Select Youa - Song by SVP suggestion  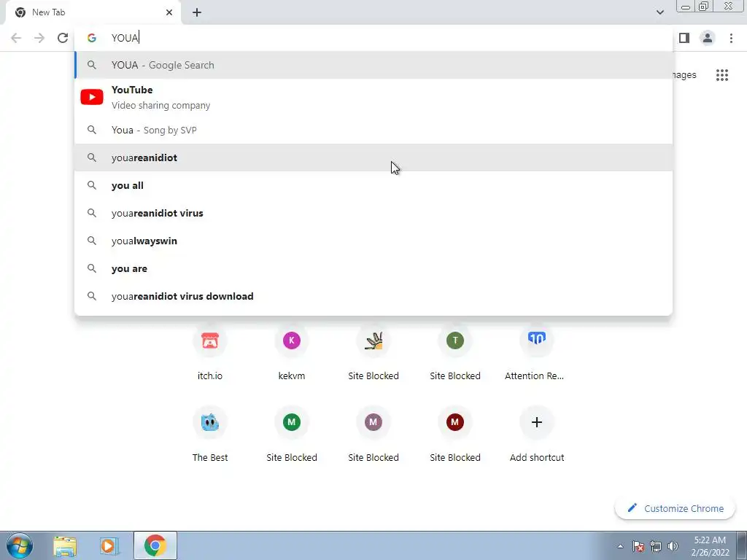pyautogui.click(x=373, y=130)
